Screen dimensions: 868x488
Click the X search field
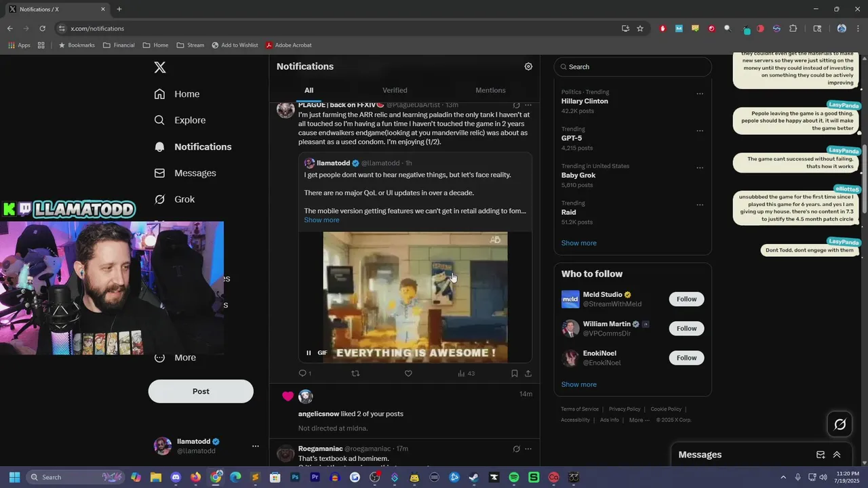[633, 66]
